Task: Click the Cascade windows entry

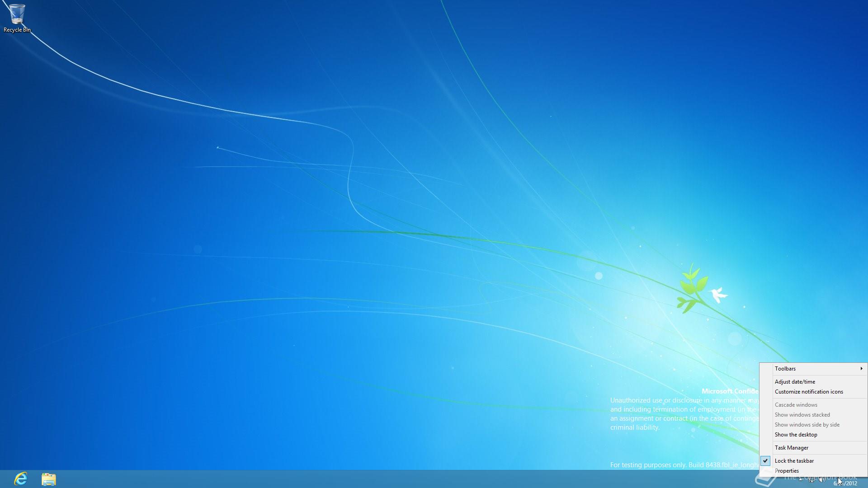Action: (796, 405)
